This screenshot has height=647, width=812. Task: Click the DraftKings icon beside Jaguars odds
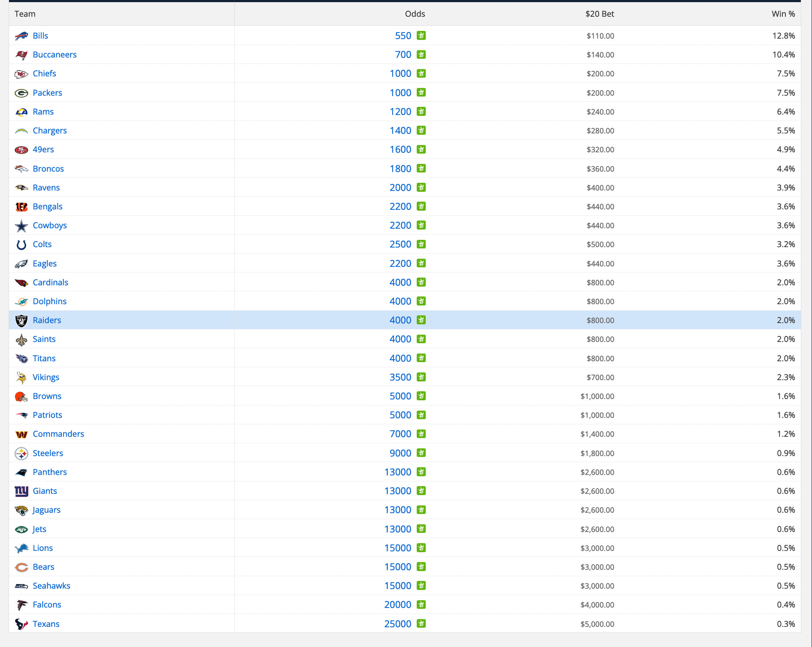(x=421, y=510)
